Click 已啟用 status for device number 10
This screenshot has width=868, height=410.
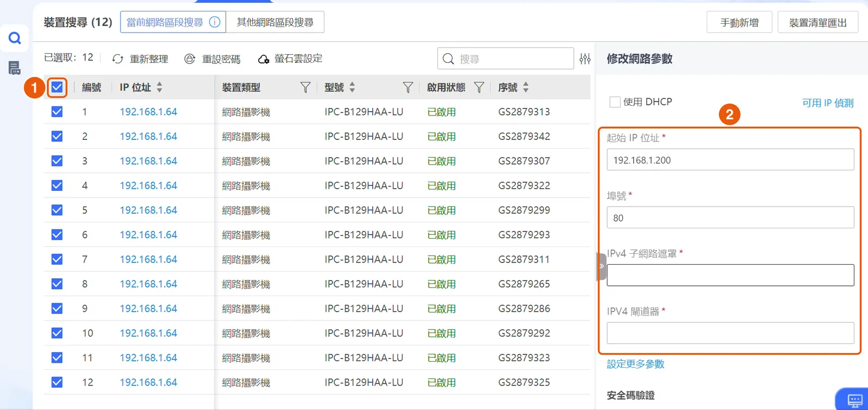coord(442,334)
